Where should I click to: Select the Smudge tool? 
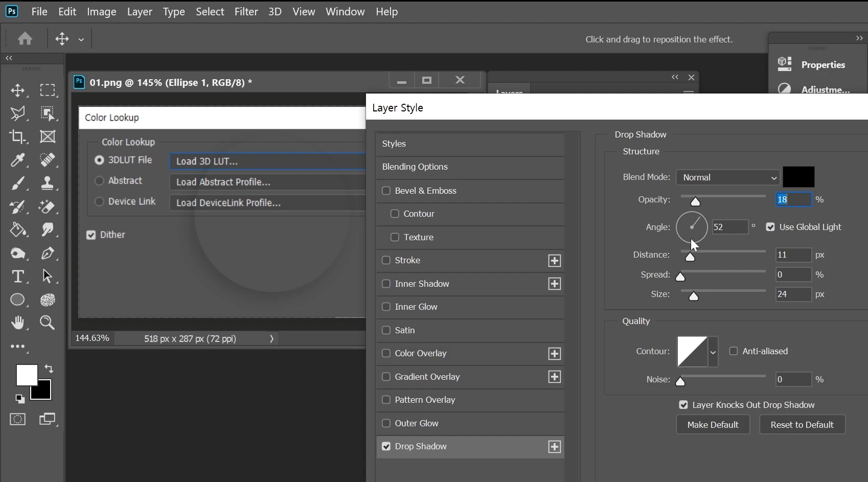pos(48,229)
